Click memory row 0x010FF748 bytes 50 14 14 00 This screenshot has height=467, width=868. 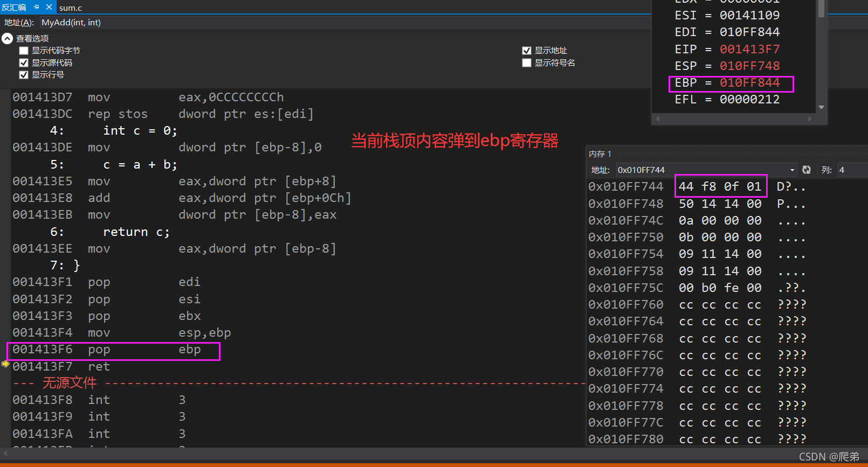tap(720, 204)
